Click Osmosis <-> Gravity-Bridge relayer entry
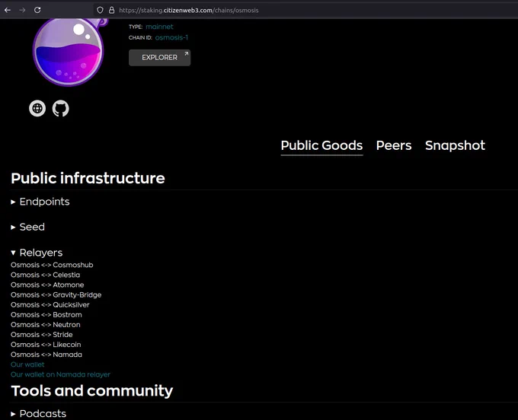 coord(56,295)
